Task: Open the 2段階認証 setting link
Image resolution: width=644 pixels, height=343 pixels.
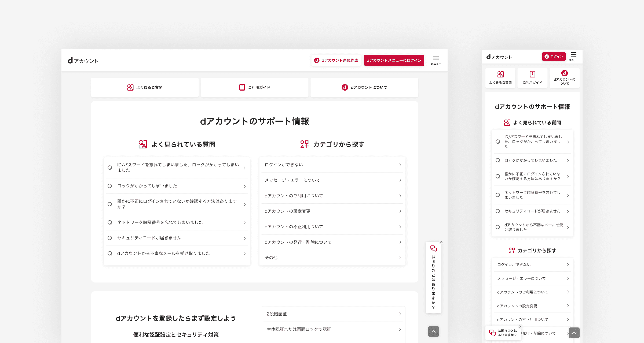Action: [333, 314]
